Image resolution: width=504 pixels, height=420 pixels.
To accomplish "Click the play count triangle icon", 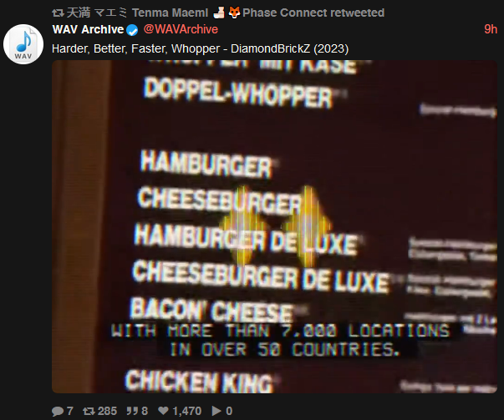I will pyautogui.click(x=216, y=411).
